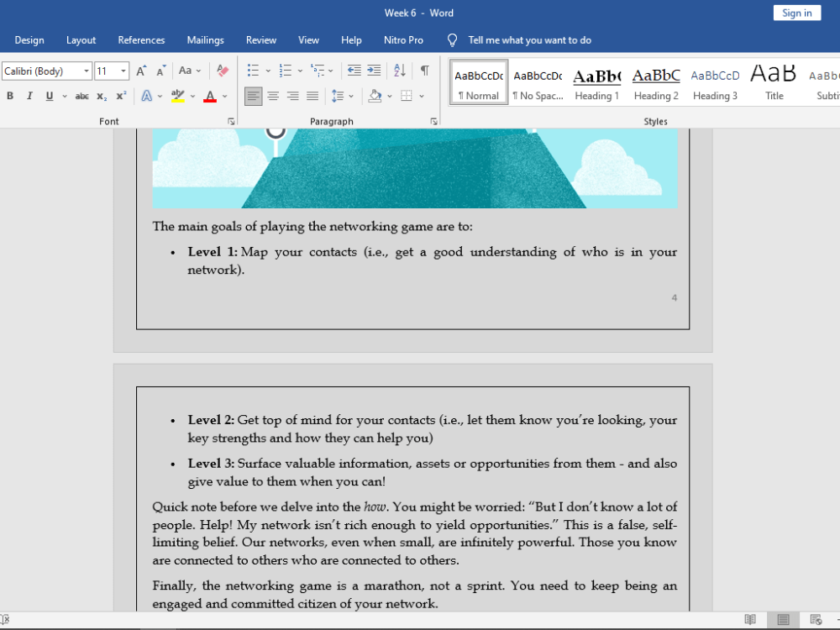
Task: Center the text
Action: point(273,96)
